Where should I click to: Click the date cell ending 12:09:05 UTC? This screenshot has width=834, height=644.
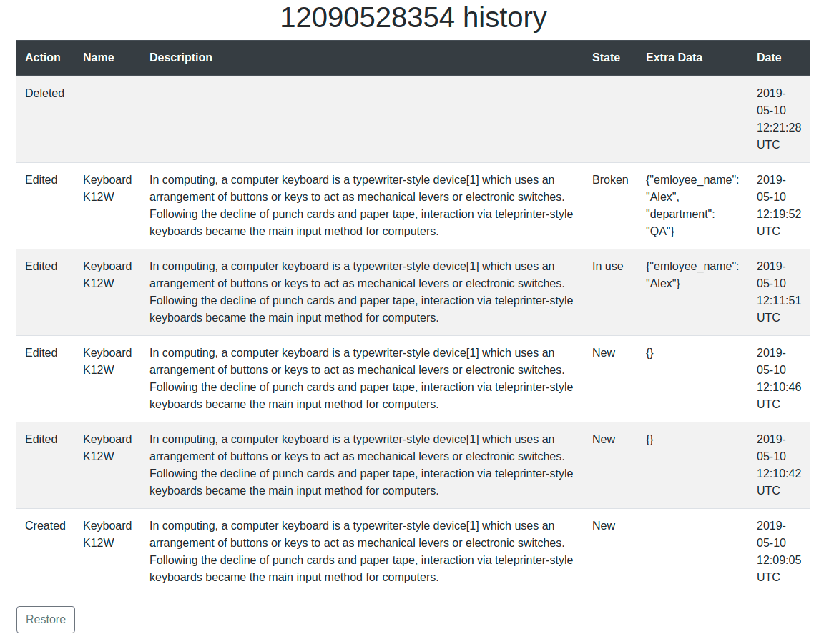pos(778,552)
